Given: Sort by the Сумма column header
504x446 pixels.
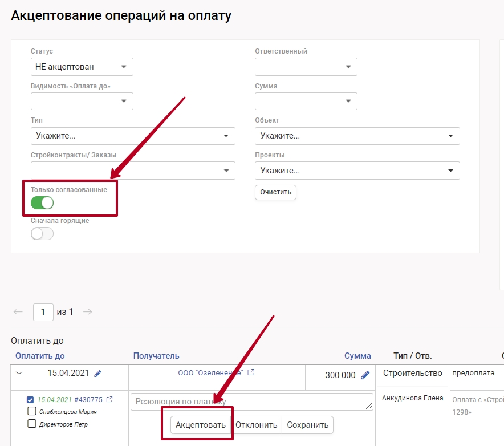Looking at the screenshot, I should tap(357, 356).
